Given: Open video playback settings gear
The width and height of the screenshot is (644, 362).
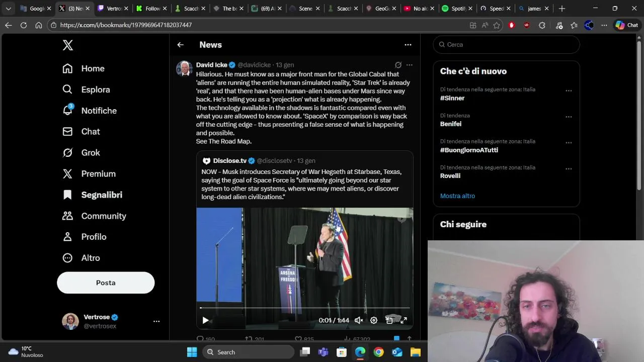Looking at the screenshot, I should coord(374,320).
